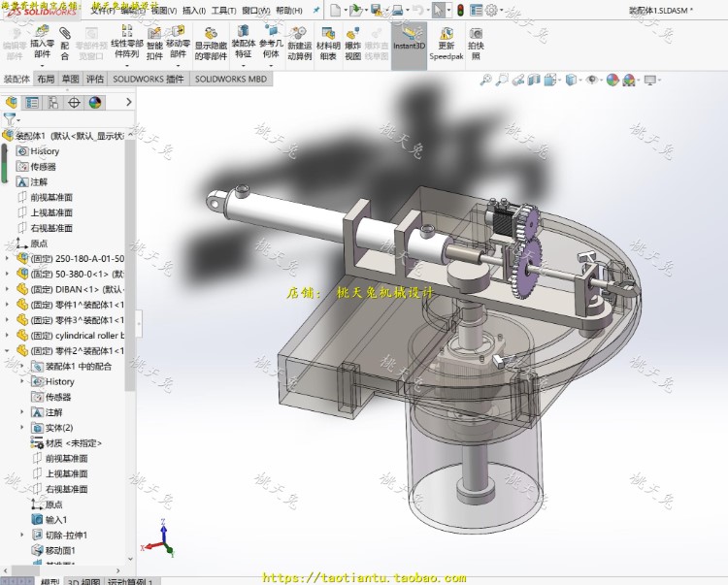Expand the (固定) 50-380-0<1> tree node
This screenshot has width=728, height=585.
pos(7,274)
